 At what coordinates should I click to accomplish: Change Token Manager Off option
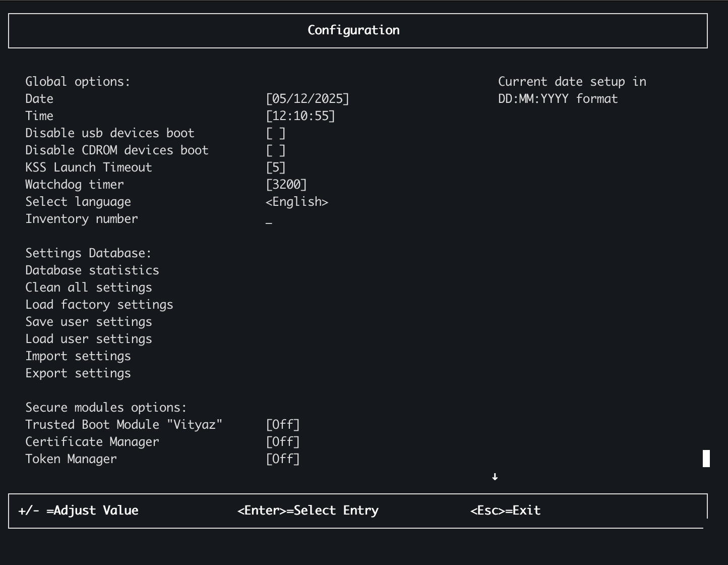[283, 459]
